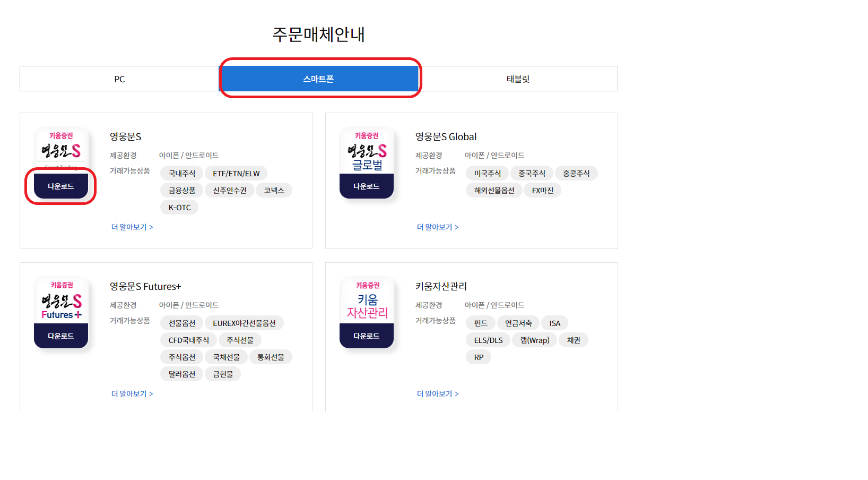Click the 채권 tag
The image size is (868, 480).
pos(574,340)
